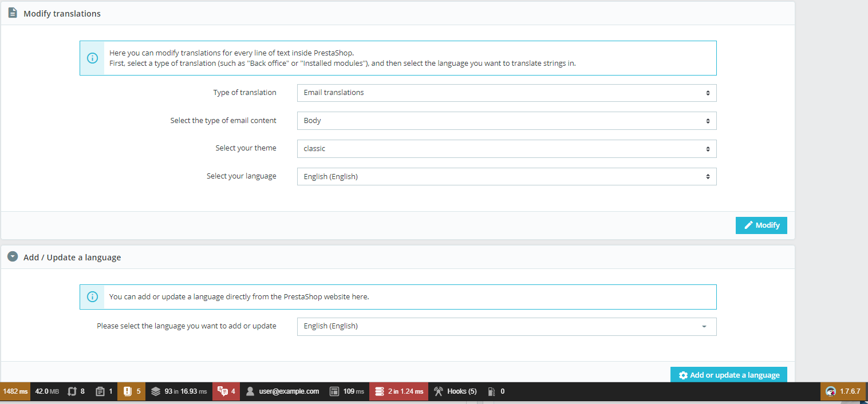Open the 42.0 MB memory usage entry
The width and height of the screenshot is (868, 404).
click(47, 391)
